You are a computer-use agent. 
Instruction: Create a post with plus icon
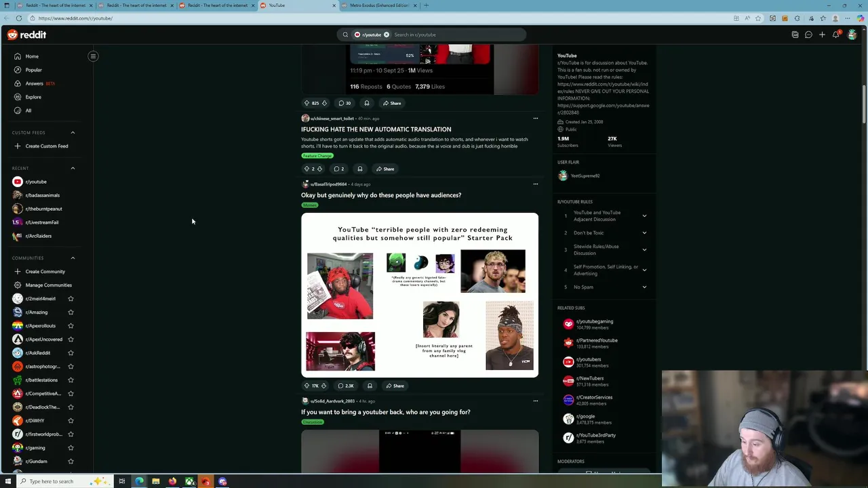pyautogui.click(x=822, y=35)
